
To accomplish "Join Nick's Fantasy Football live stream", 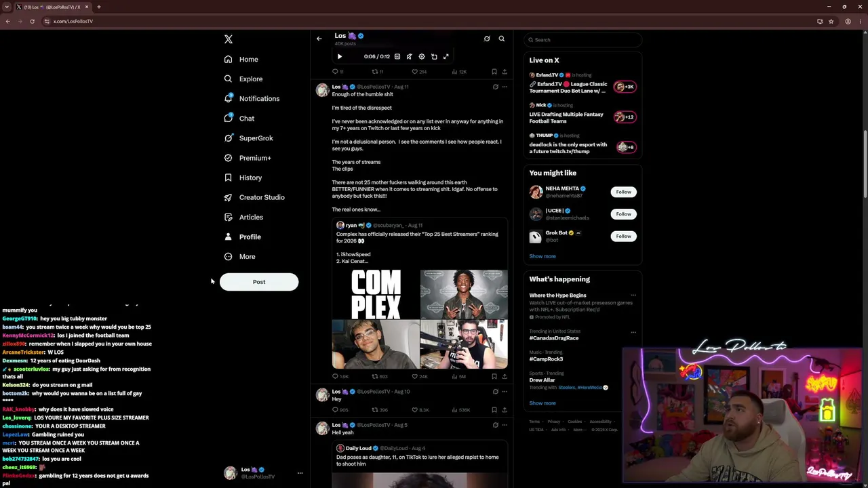I will [583, 114].
